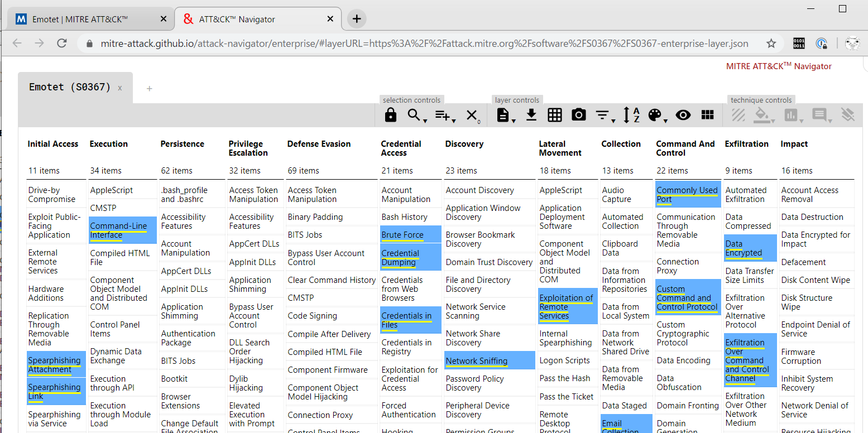Click the browser back arrow
The image size is (868, 433).
tap(17, 43)
